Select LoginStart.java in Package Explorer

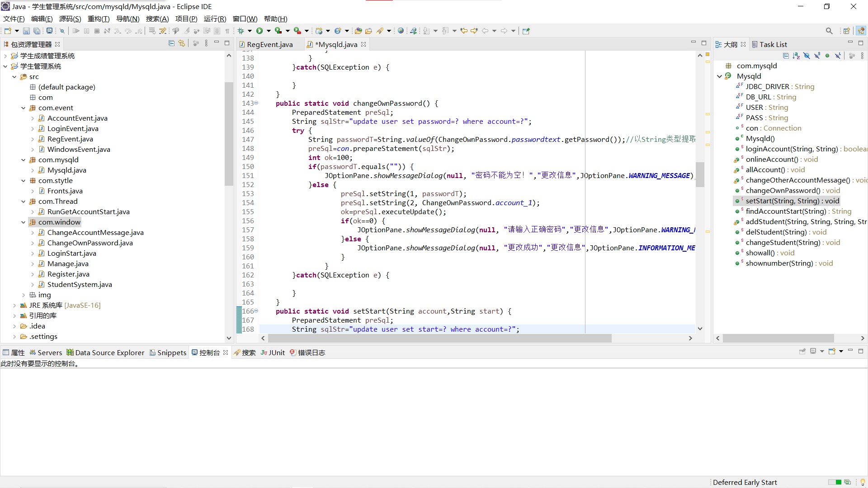click(71, 253)
